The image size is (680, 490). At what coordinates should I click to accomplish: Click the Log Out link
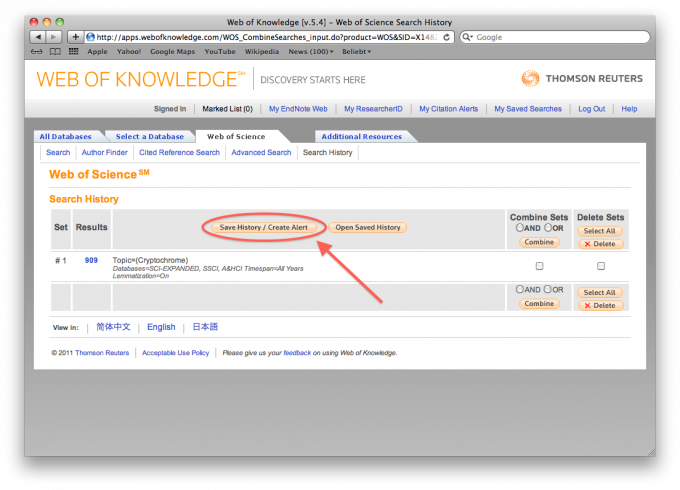(x=592, y=109)
